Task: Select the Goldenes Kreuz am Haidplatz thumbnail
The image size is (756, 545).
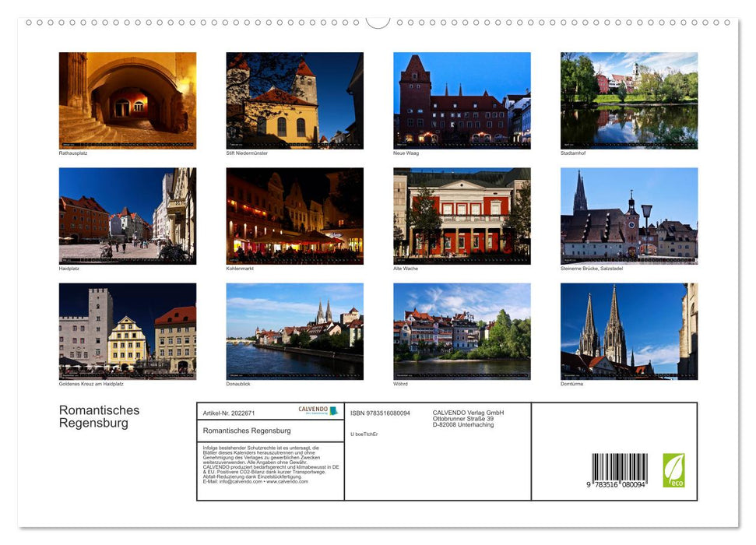Action: 127,330
